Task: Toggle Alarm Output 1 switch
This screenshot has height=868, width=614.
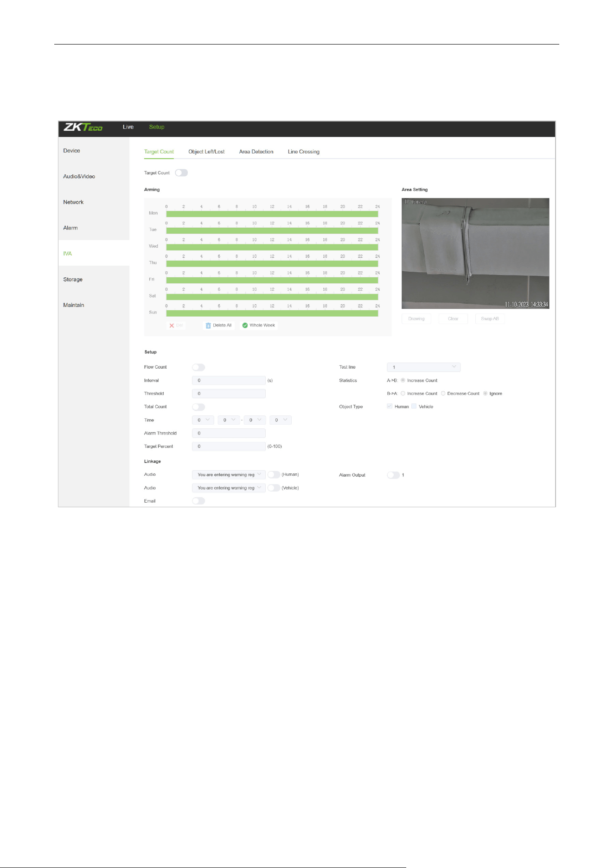Action: pos(393,475)
